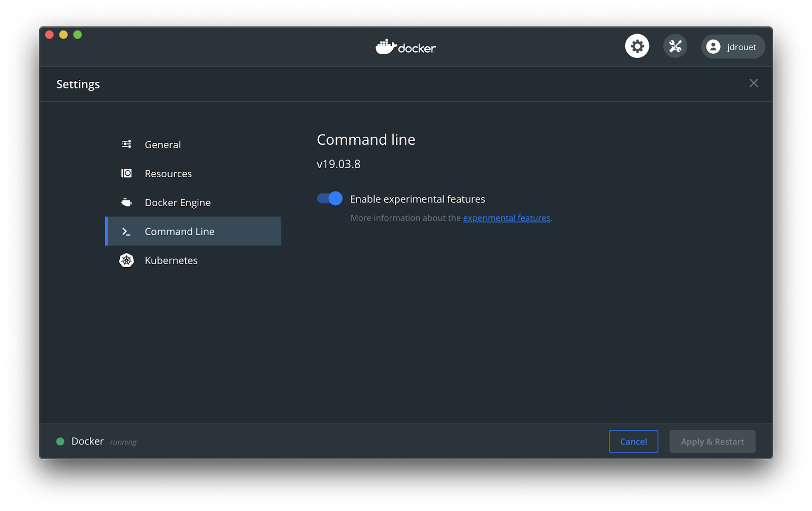The image size is (812, 511).
Task: Click the Apply & Restart button
Action: pos(712,441)
